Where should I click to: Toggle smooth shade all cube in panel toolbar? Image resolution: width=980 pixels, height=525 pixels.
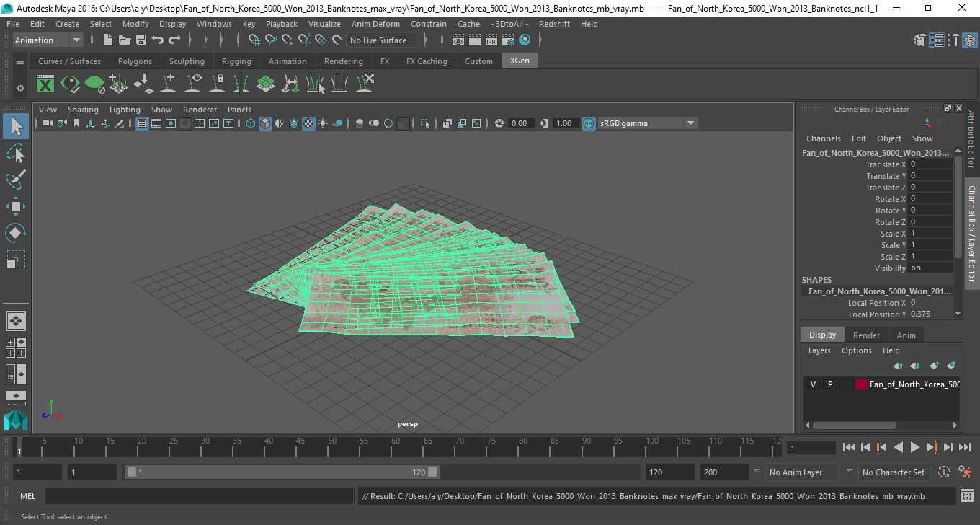tap(265, 123)
